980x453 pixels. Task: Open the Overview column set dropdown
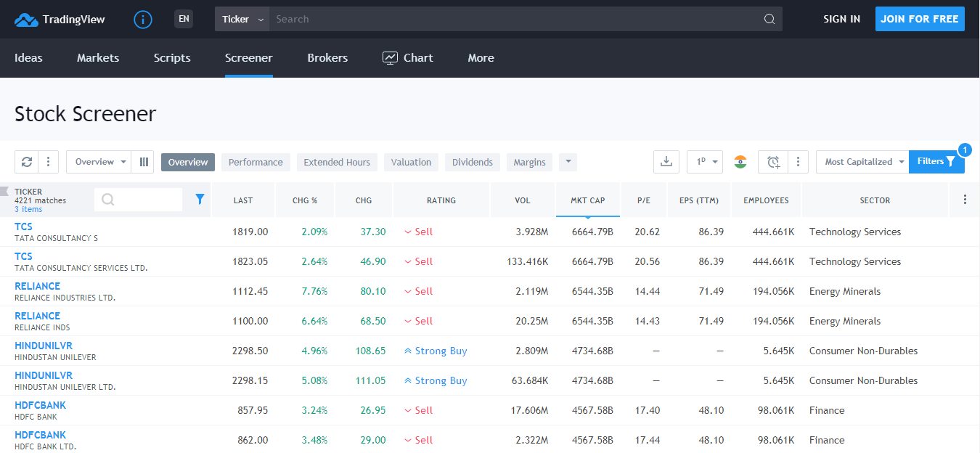(98, 161)
